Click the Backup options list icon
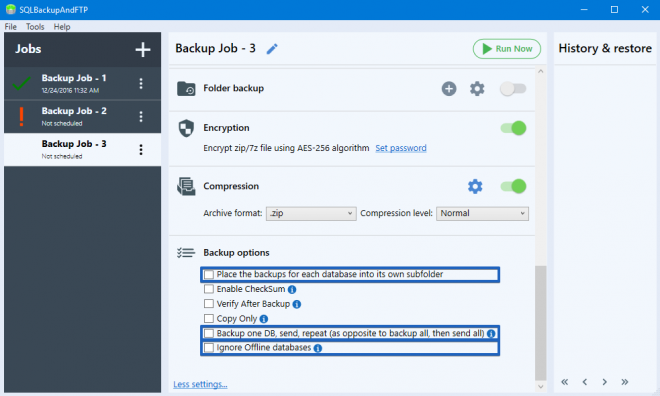Image resolution: width=660 pixels, height=396 pixels. 186,252
